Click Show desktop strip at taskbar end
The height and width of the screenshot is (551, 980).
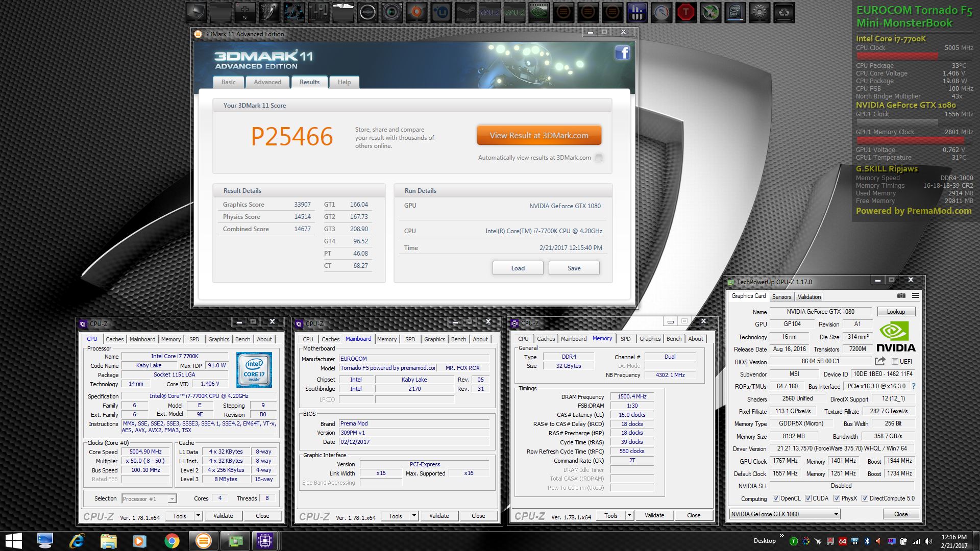[977, 541]
